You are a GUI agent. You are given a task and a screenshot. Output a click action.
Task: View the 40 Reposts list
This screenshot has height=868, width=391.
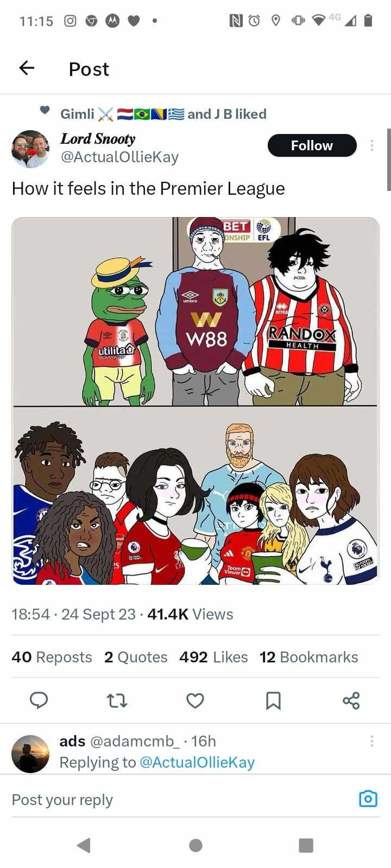tap(52, 657)
